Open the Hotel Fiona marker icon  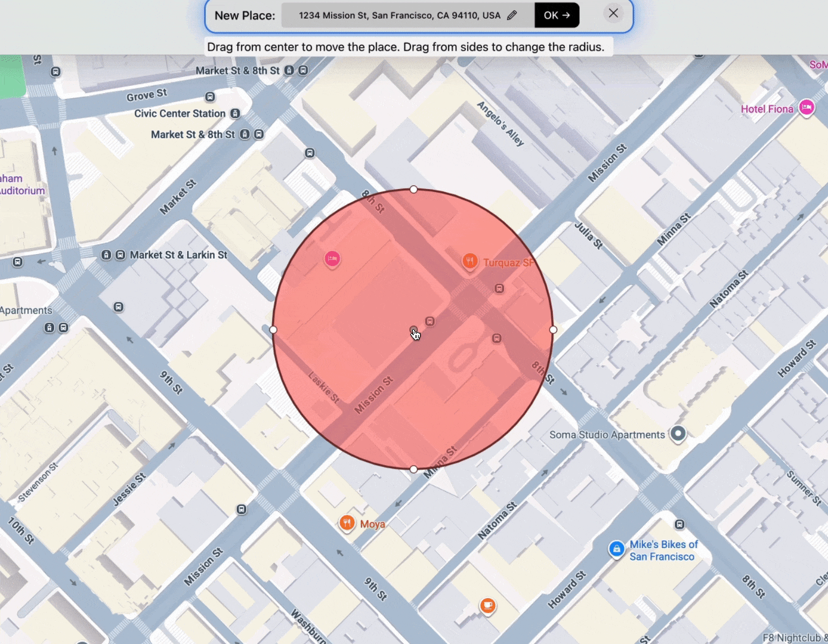[807, 108]
